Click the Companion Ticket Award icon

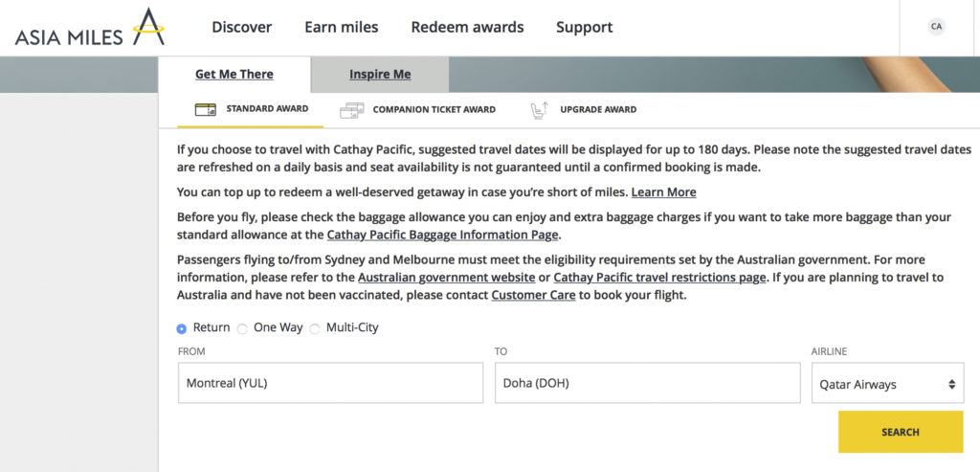(x=352, y=110)
